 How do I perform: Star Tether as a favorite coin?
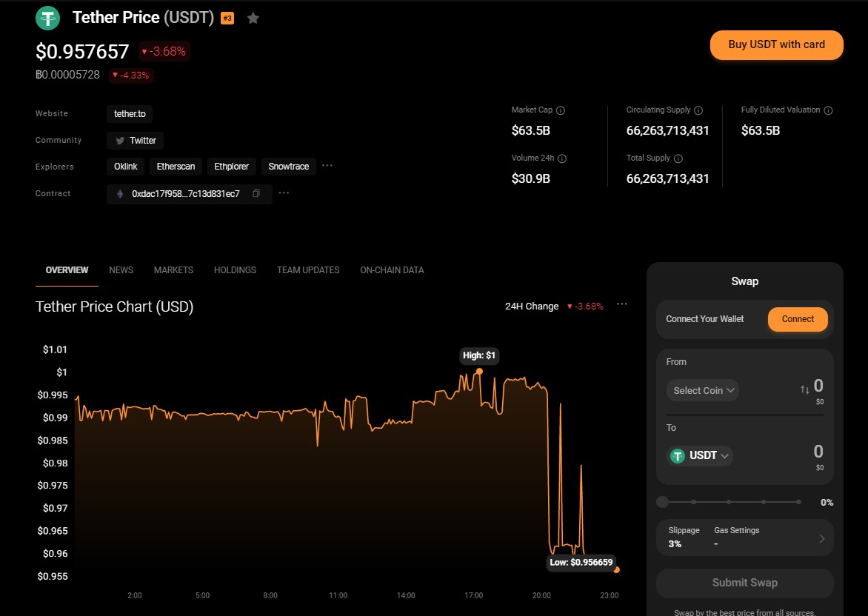click(x=253, y=19)
